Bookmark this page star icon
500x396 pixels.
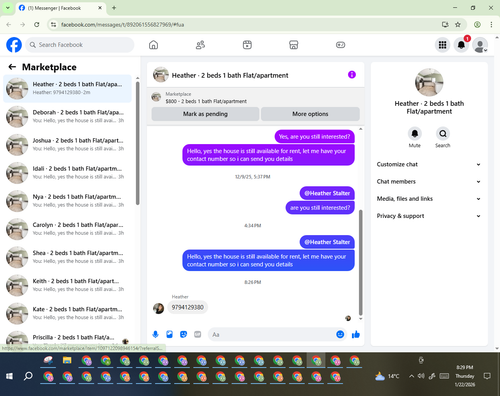(x=458, y=25)
